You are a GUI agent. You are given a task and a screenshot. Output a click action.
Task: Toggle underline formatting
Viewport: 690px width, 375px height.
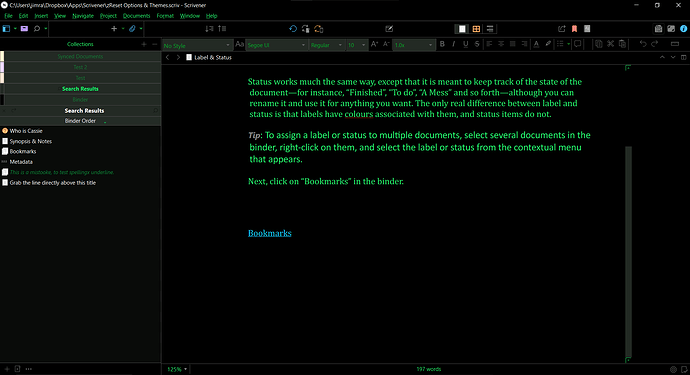pos(466,44)
